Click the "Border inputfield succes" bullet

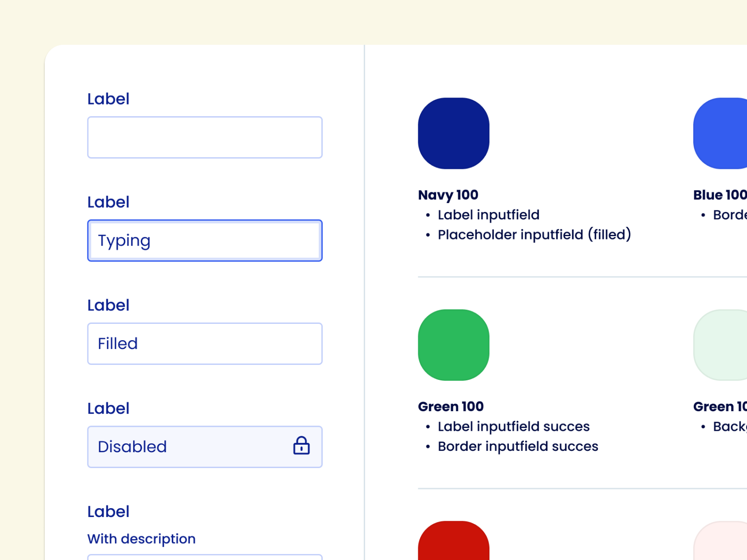click(518, 447)
